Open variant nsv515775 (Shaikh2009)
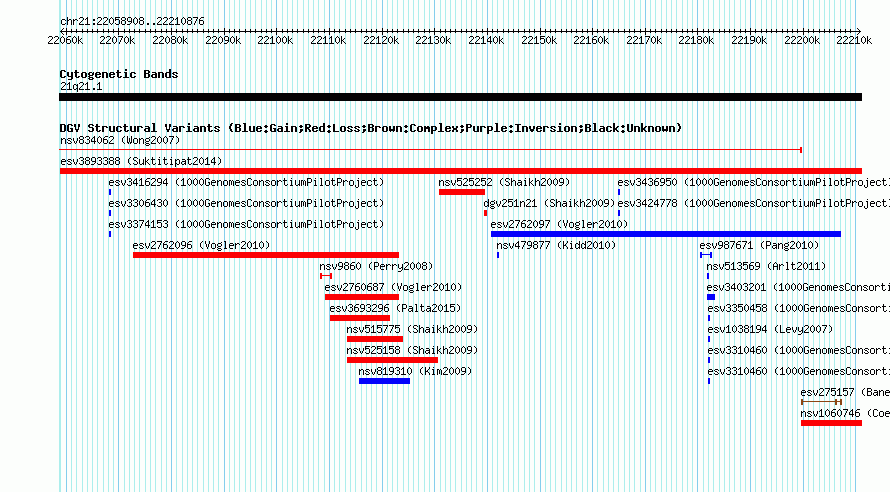This screenshot has height=492, width=890. (x=412, y=329)
